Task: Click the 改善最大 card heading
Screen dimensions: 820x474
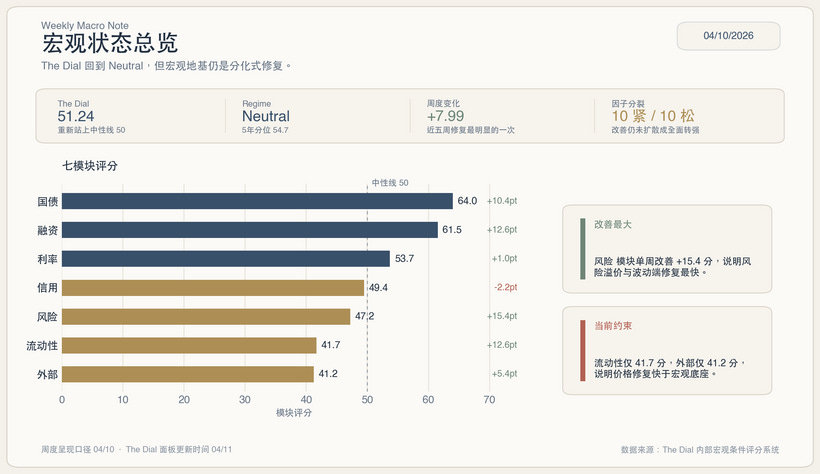Action: coord(613,224)
